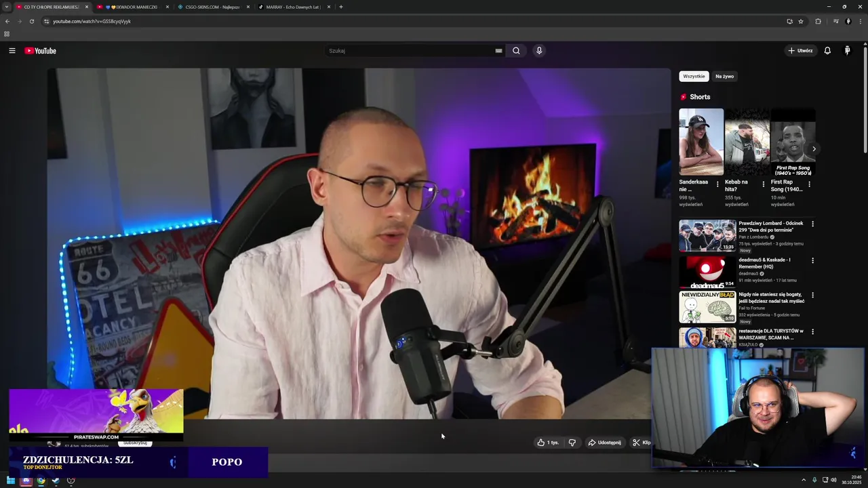Click the magnifier search button
Image resolution: width=868 pixels, height=488 pixels.
click(x=516, y=51)
